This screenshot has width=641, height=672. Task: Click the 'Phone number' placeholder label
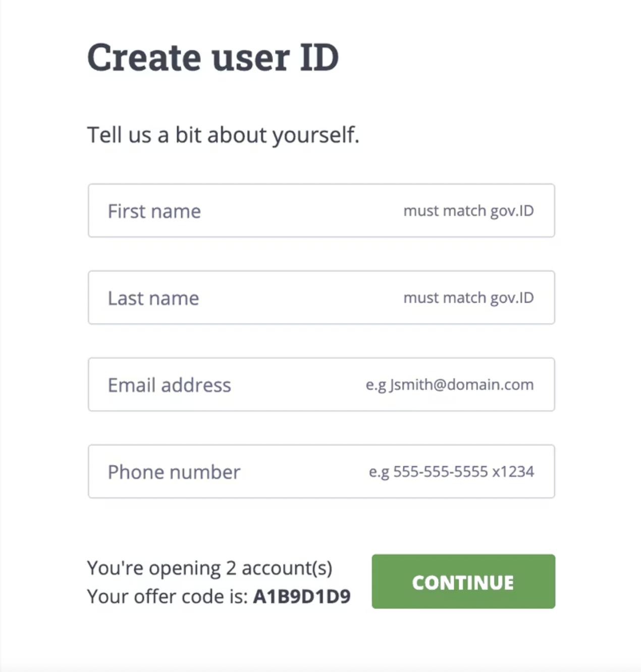174,472
